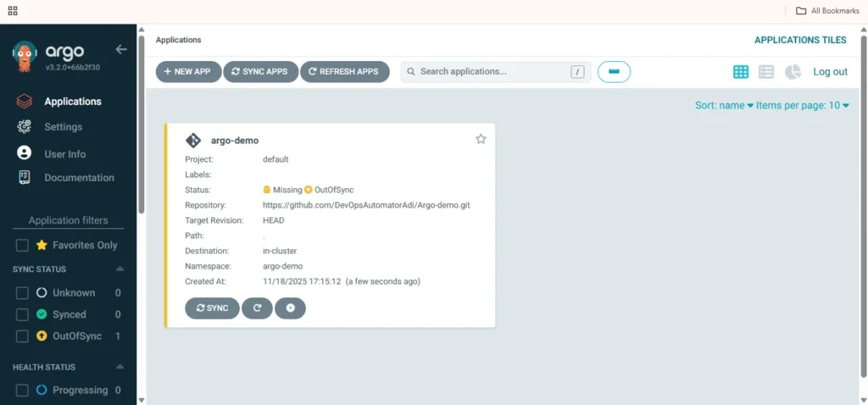Favorite argo-demo using the star icon
Screen dimensions: 868x405
[481, 139]
